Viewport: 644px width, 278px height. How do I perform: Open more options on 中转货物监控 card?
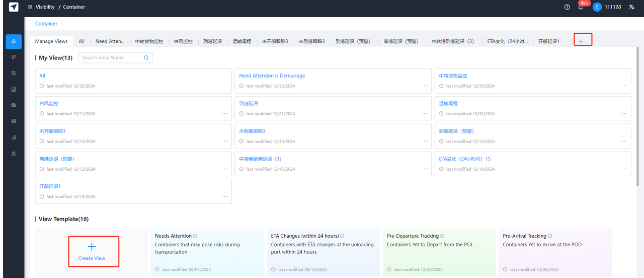click(624, 86)
